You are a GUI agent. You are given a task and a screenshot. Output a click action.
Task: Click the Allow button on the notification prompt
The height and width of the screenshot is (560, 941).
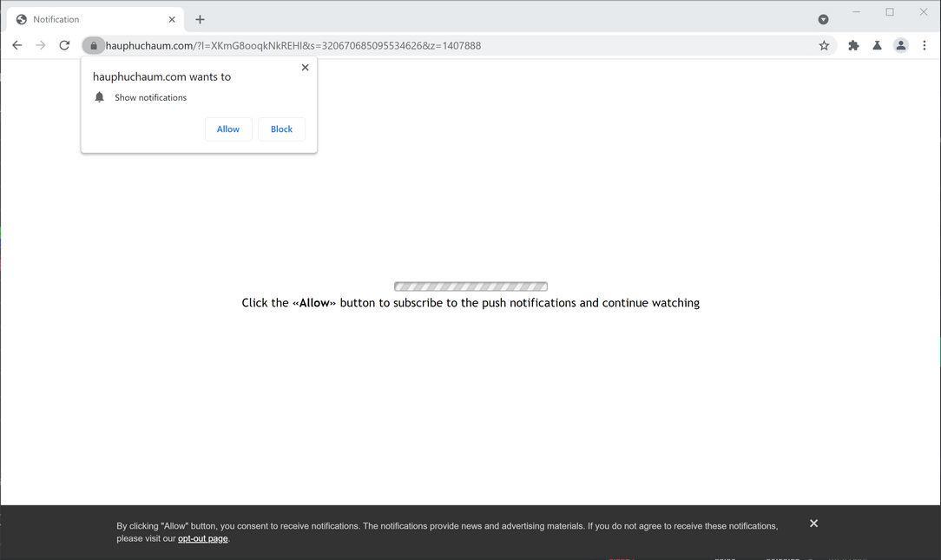[227, 128]
